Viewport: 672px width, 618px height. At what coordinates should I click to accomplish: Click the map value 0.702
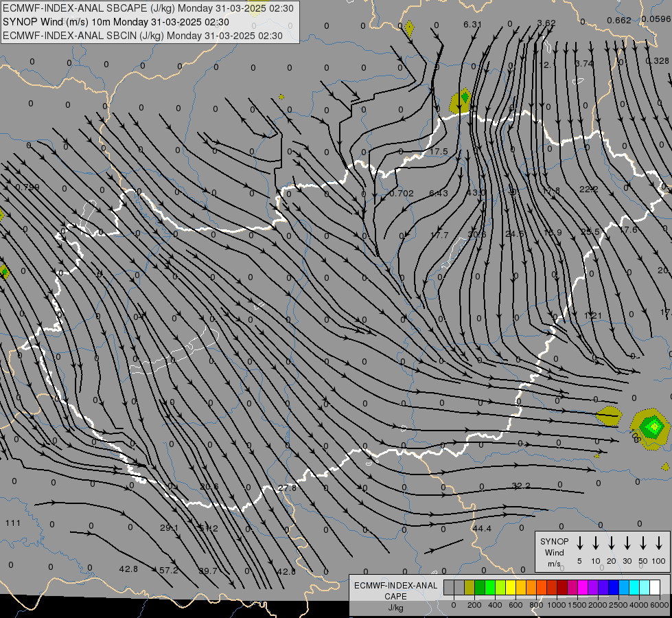point(402,194)
